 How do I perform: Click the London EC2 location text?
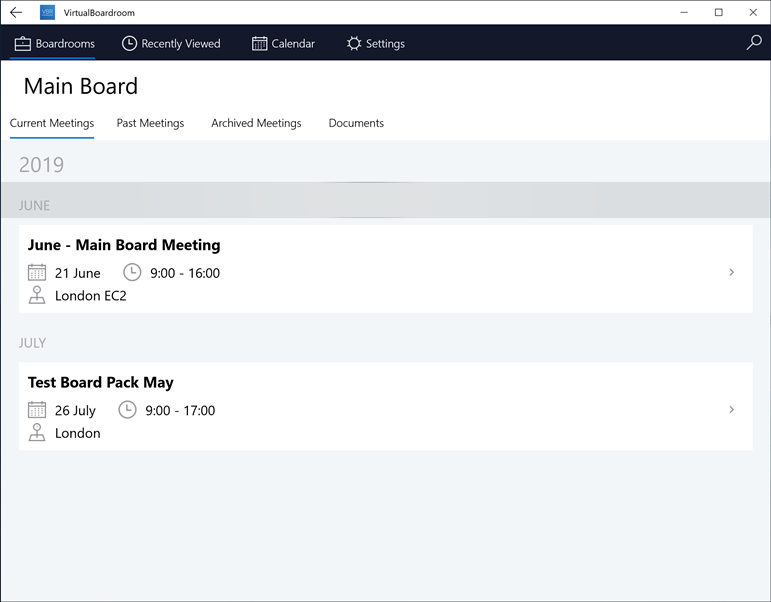(90, 296)
